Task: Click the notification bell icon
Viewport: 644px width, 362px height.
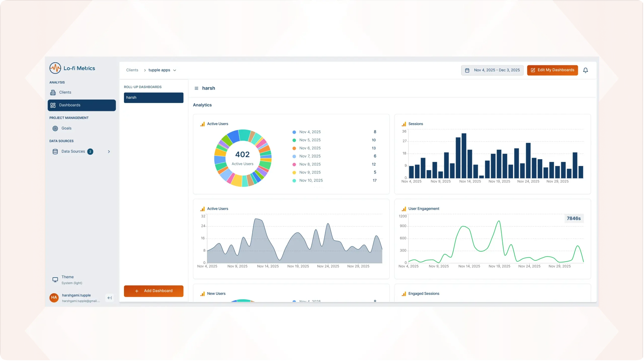Action: 585,70
